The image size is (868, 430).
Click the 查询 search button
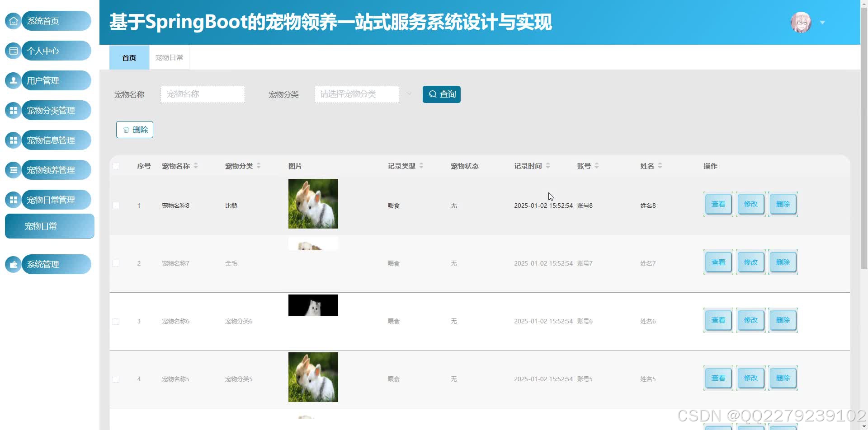(441, 94)
